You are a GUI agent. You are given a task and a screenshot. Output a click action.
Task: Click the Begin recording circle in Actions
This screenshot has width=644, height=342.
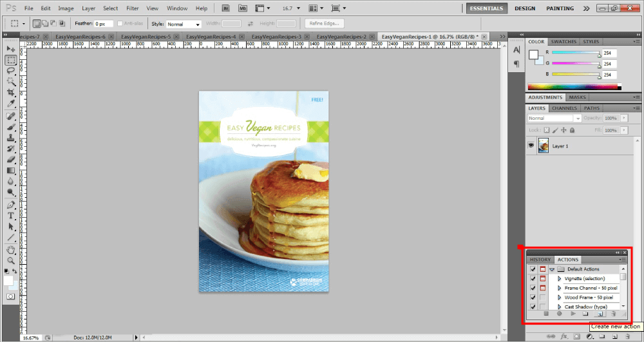[x=559, y=314]
